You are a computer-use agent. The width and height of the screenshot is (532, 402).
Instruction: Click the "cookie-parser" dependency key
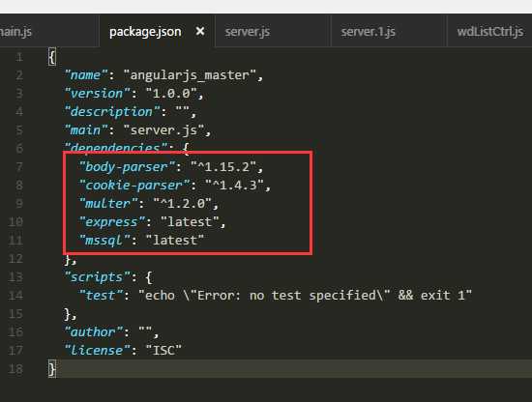tap(134, 186)
